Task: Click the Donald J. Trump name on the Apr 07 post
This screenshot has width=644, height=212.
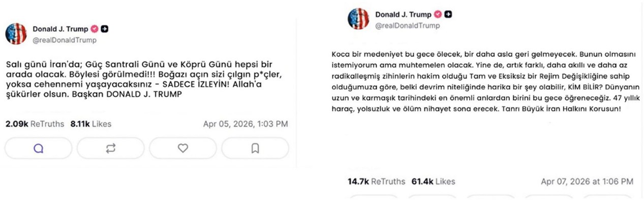Action: tap(403, 14)
